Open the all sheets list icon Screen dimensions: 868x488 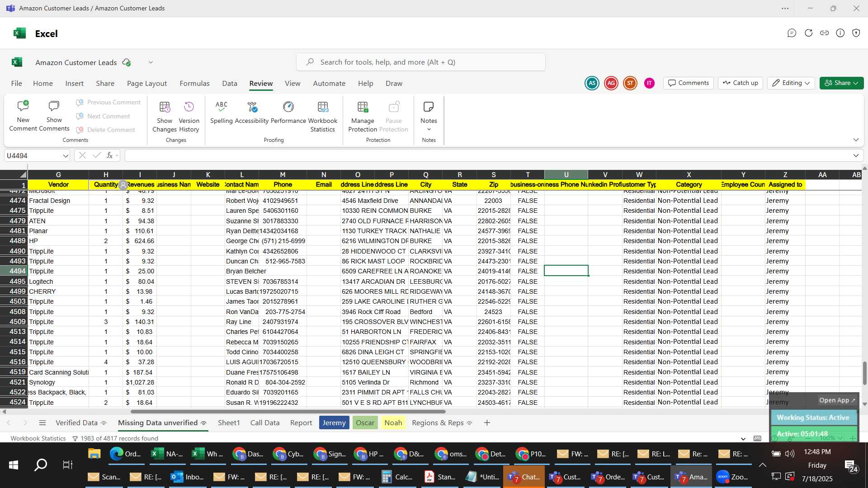click(x=42, y=423)
